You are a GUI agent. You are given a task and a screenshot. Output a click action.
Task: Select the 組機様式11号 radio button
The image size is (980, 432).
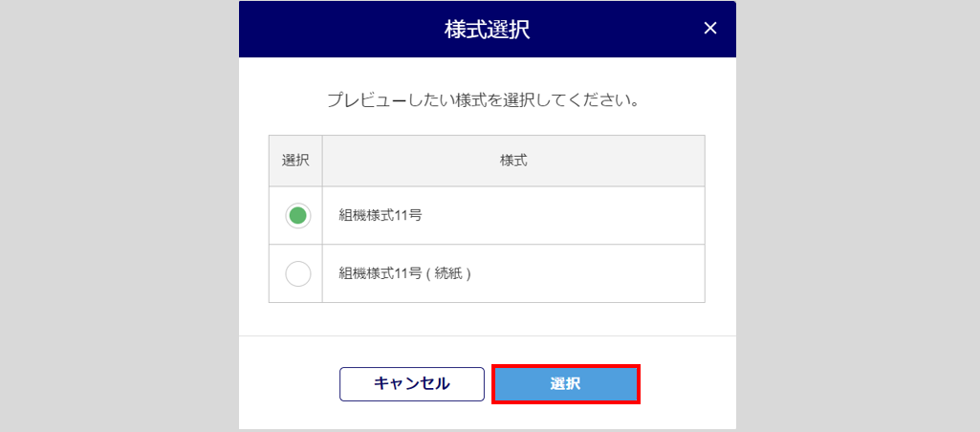(298, 216)
